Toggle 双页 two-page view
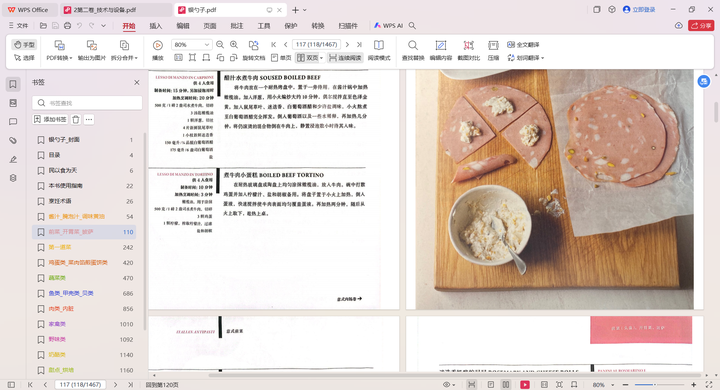Image resolution: width=720 pixels, height=390 pixels. click(x=307, y=58)
